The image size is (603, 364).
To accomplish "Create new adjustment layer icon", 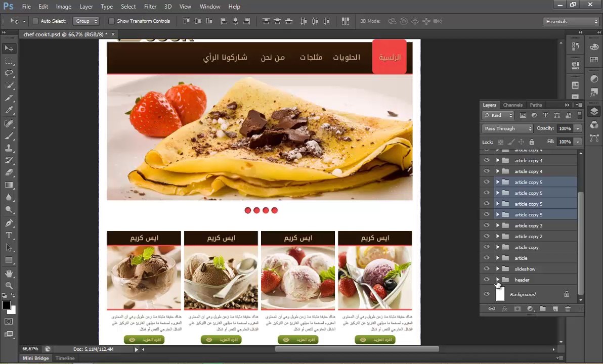I will 530,309.
